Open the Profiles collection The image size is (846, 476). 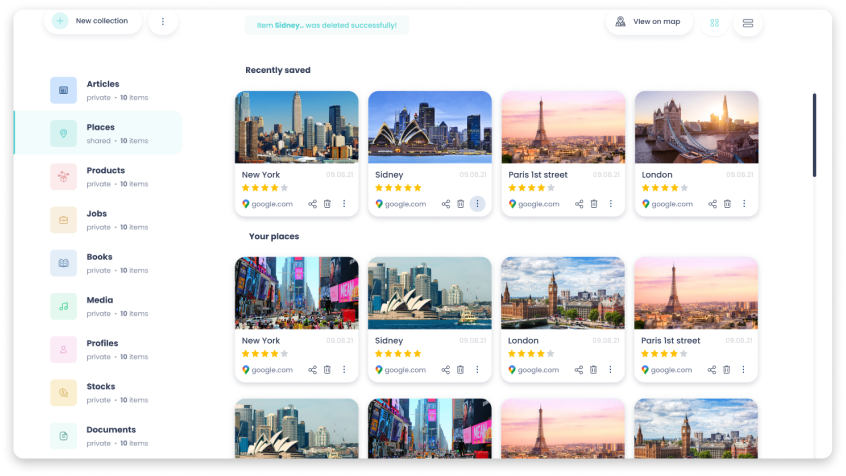[99, 349]
